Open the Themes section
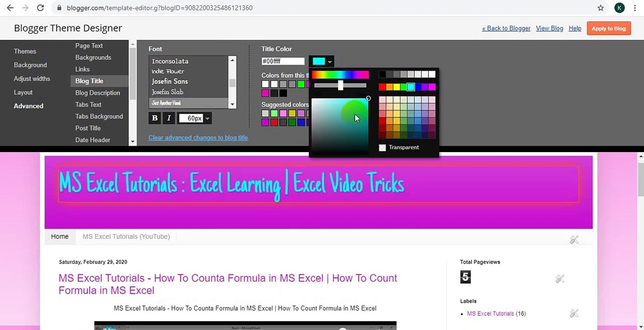The image size is (644, 330). pos(25,51)
